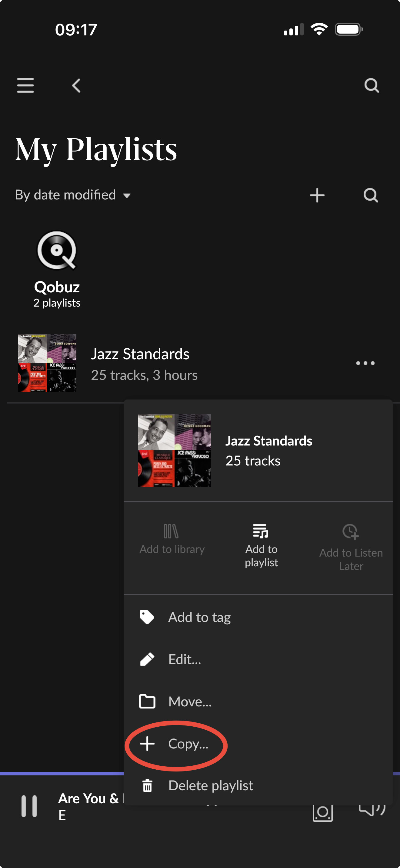Go back with the left chevron
This screenshot has width=400, height=868.
pyautogui.click(x=77, y=85)
